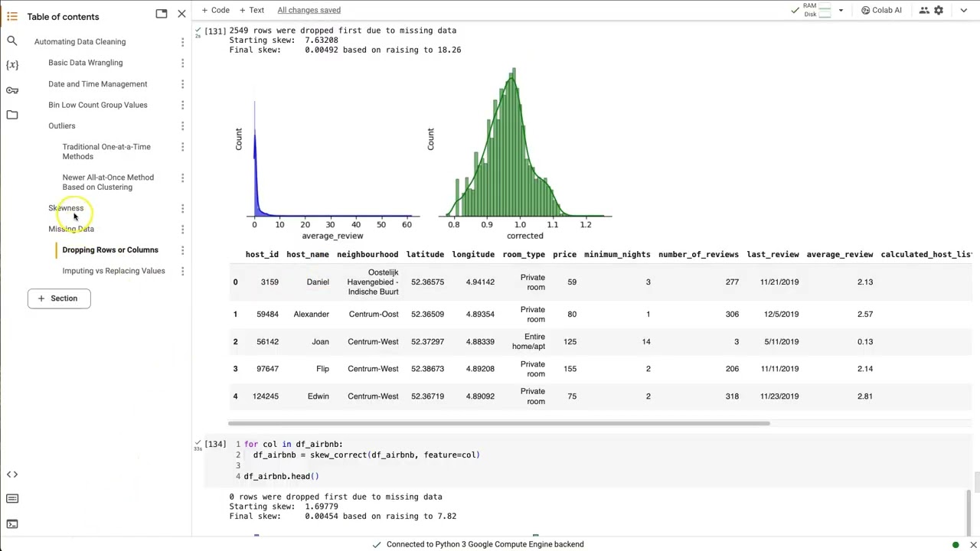The width and height of the screenshot is (980, 551).
Task: Open the table of contents list icon
Action: click(12, 16)
